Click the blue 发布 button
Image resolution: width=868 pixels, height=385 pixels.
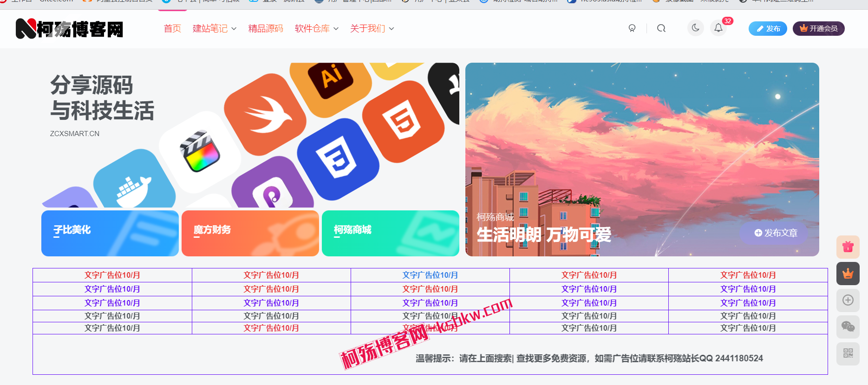[x=768, y=28]
